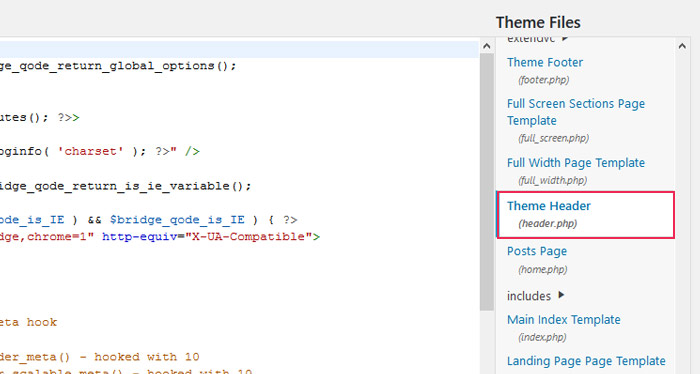
Task: Click the 'charset' string in code
Action: click(91, 151)
